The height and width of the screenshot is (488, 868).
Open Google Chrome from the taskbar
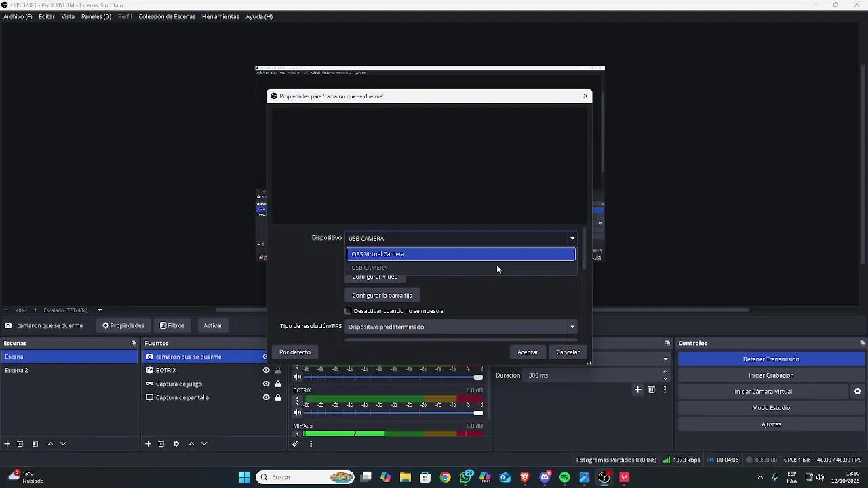(x=445, y=477)
